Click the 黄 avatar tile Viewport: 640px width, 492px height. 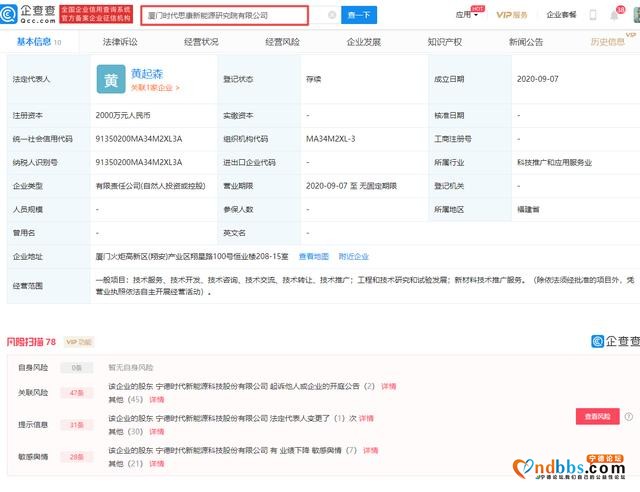click(x=111, y=79)
